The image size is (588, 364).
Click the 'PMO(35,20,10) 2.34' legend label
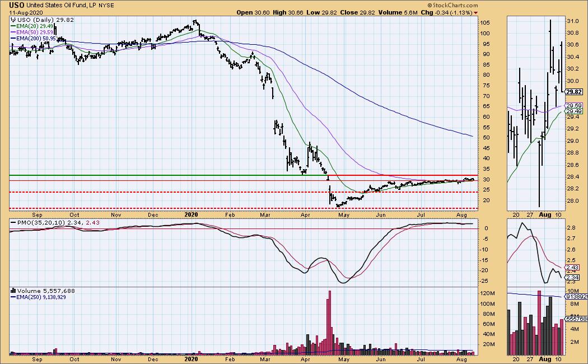point(50,222)
